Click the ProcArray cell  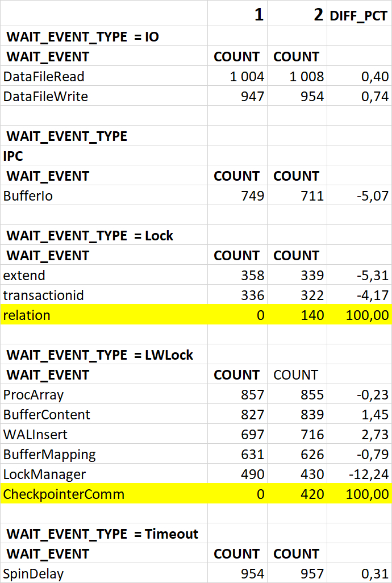coord(33,395)
